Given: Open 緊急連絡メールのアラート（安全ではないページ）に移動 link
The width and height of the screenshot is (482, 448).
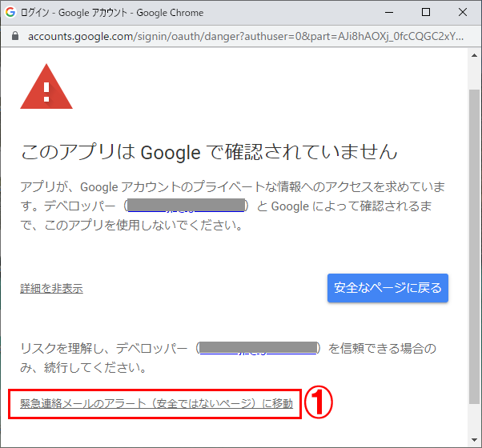Looking at the screenshot, I should [156, 403].
